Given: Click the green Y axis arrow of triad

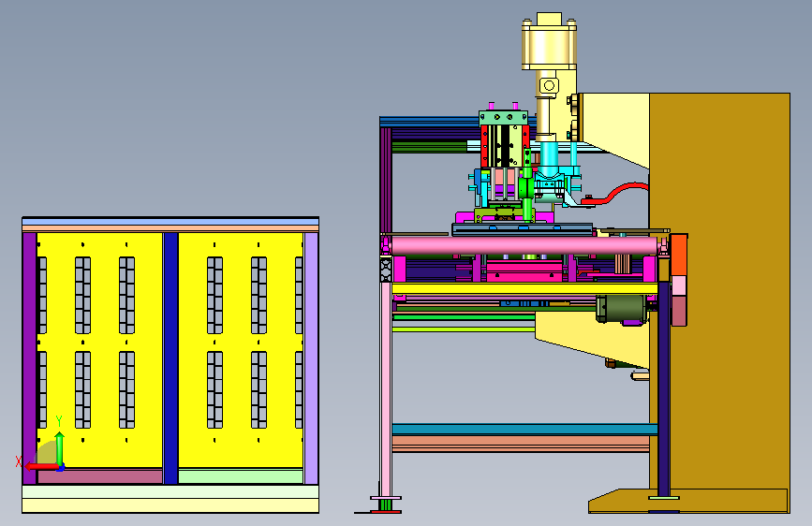Looking at the screenshot, I should pos(60,448).
